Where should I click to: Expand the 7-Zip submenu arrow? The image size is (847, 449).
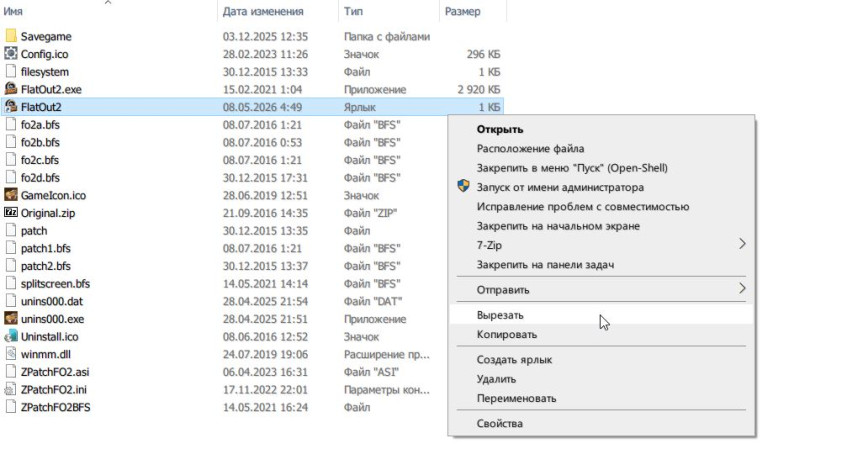click(x=742, y=244)
